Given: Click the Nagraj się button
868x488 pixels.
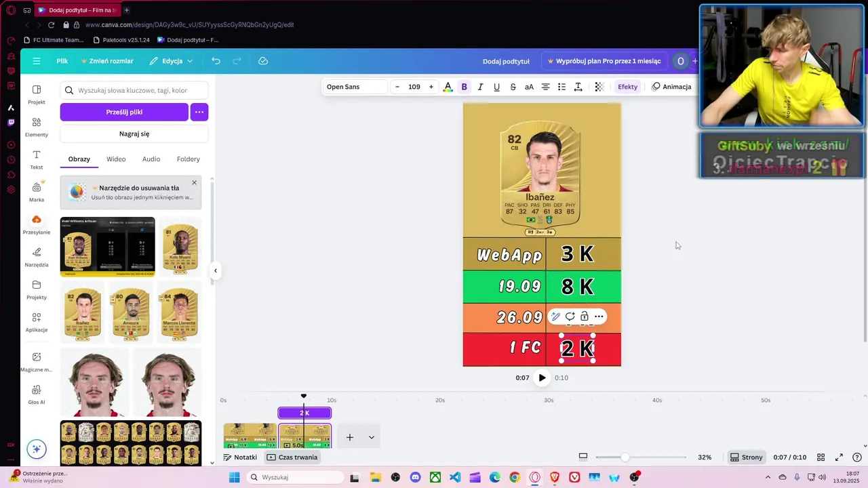Looking at the screenshot, I should coord(134,134).
